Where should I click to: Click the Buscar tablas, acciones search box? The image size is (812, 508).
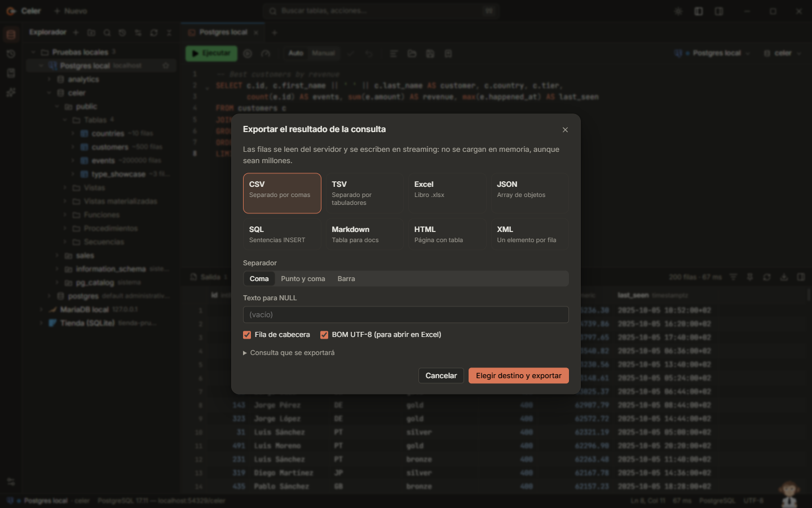point(382,11)
